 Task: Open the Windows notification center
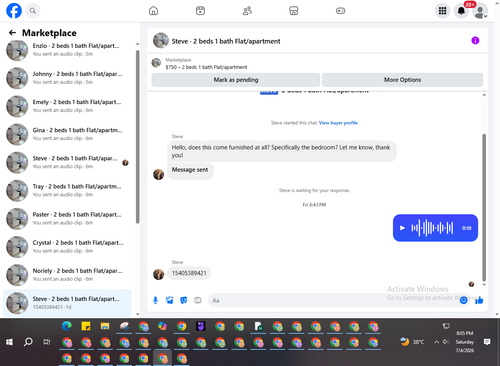click(x=487, y=342)
